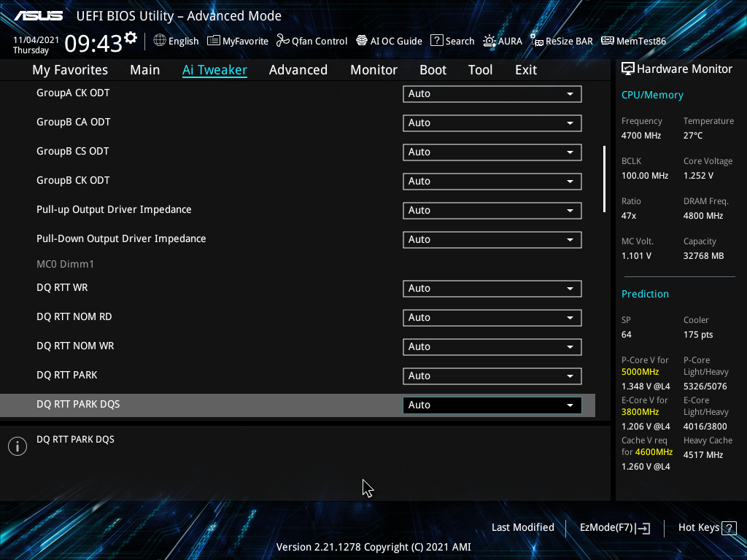Click the Version 2.21.1278 copyright text
Viewport: 747px width, 560px height.
pos(373,547)
